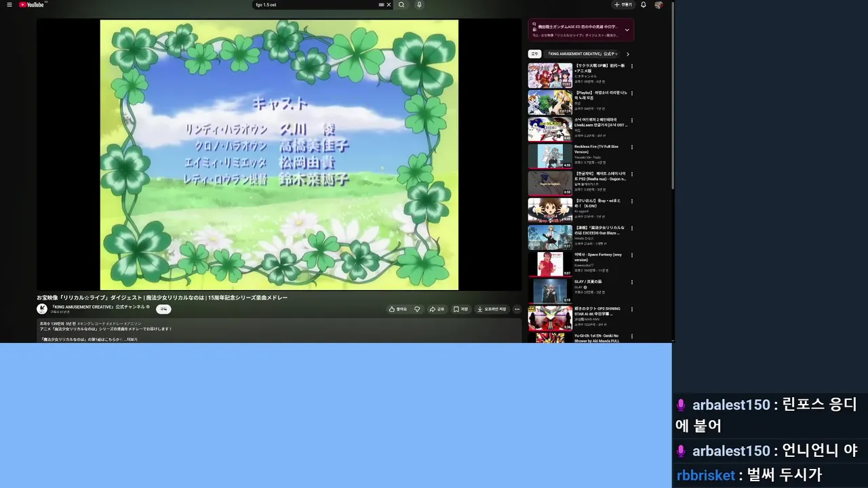Like the video with the thumbs-up button

[398, 309]
